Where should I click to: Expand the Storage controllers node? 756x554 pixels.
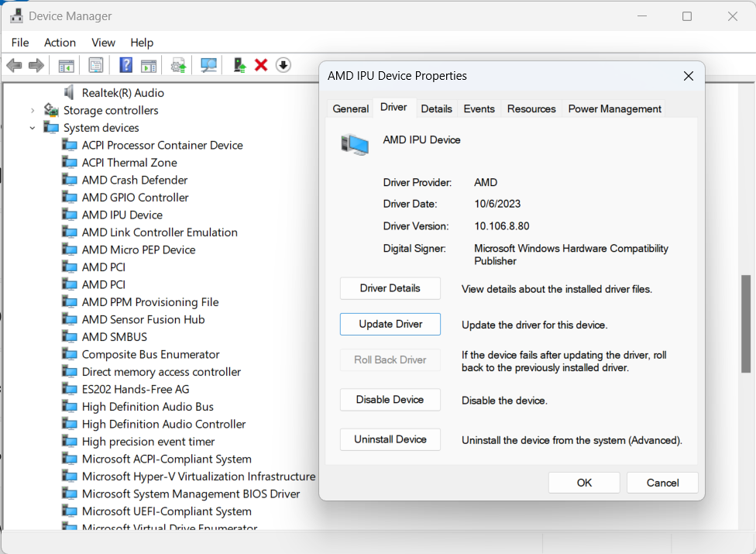[33, 111]
